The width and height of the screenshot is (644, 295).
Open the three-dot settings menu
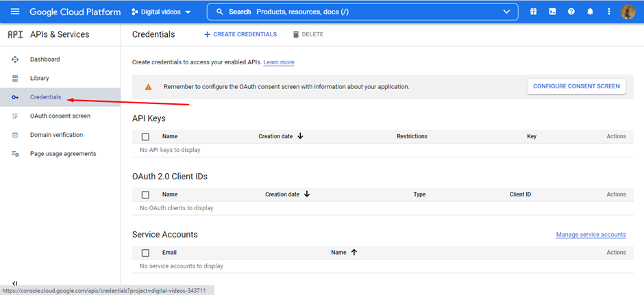(x=609, y=12)
